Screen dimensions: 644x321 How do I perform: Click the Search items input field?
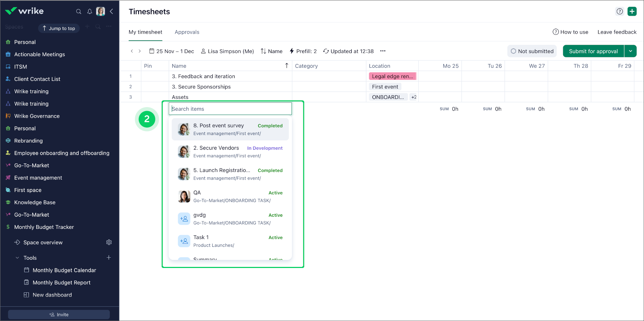[x=230, y=109]
